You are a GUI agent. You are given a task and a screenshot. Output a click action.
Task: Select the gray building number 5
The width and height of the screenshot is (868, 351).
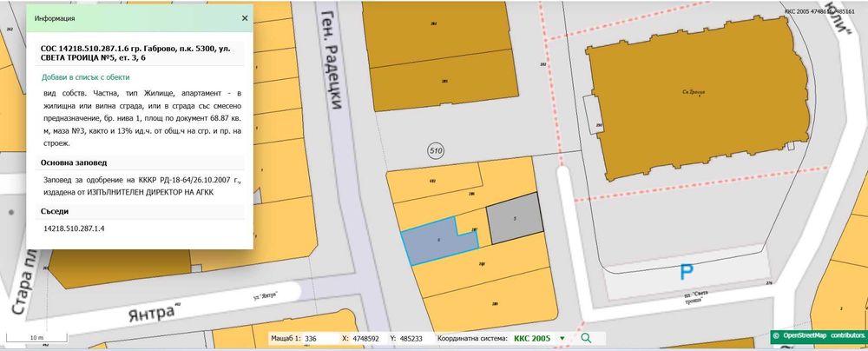[x=516, y=218]
